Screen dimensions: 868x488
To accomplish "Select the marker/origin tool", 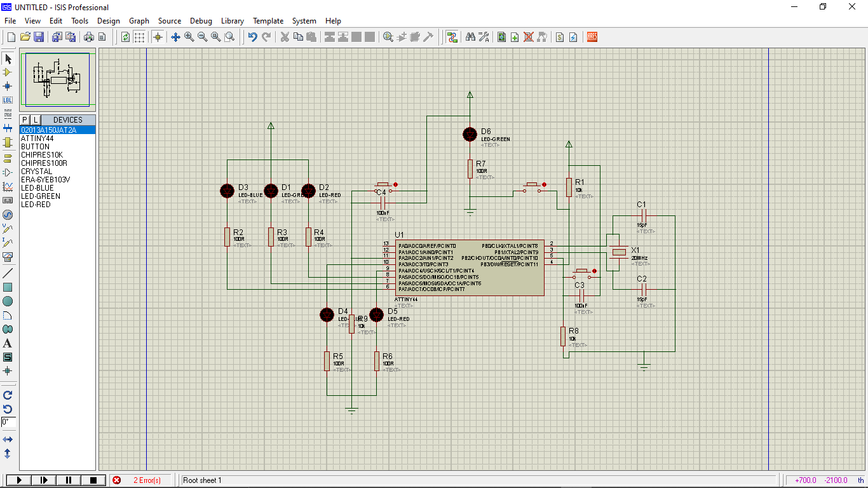I will (x=8, y=370).
